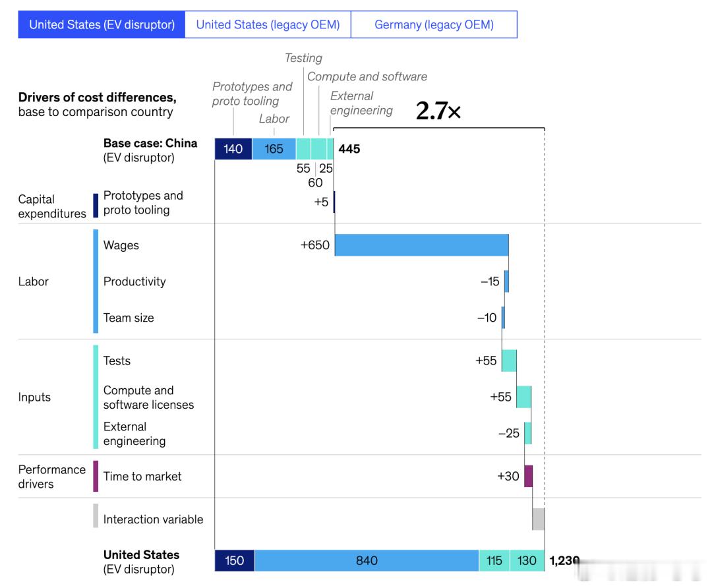Click the Productivity -15 bar

pos(506,281)
